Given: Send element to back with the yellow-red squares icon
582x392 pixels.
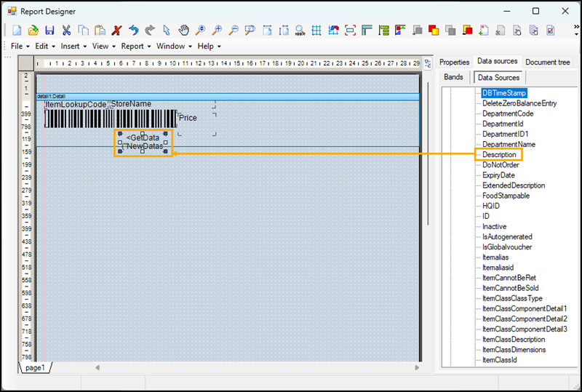Looking at the screenshot, I should pos(467,31).
